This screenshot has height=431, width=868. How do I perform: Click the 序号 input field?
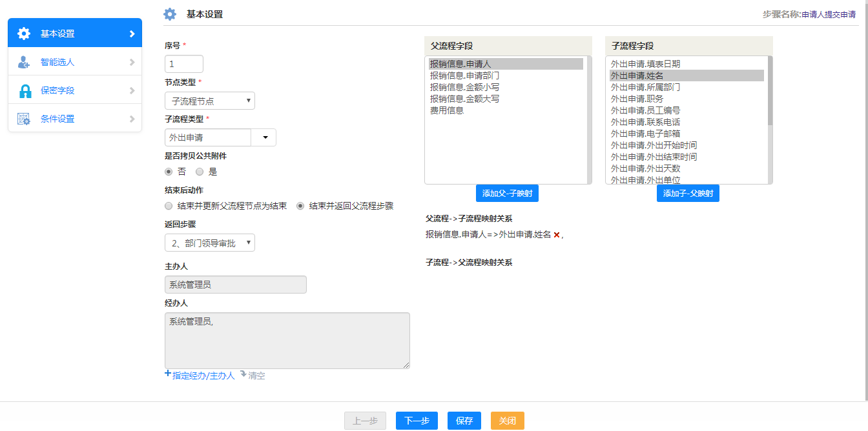click(184, 65)
